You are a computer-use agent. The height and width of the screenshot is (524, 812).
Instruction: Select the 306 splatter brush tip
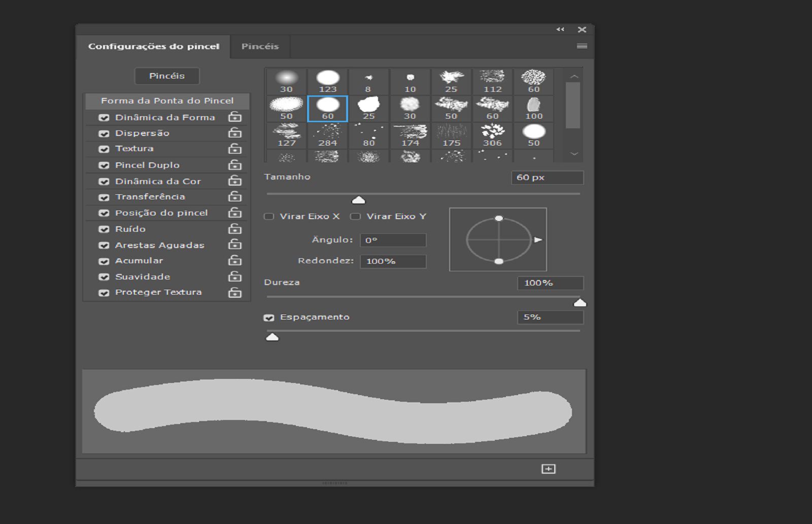[x=492, y=135]
